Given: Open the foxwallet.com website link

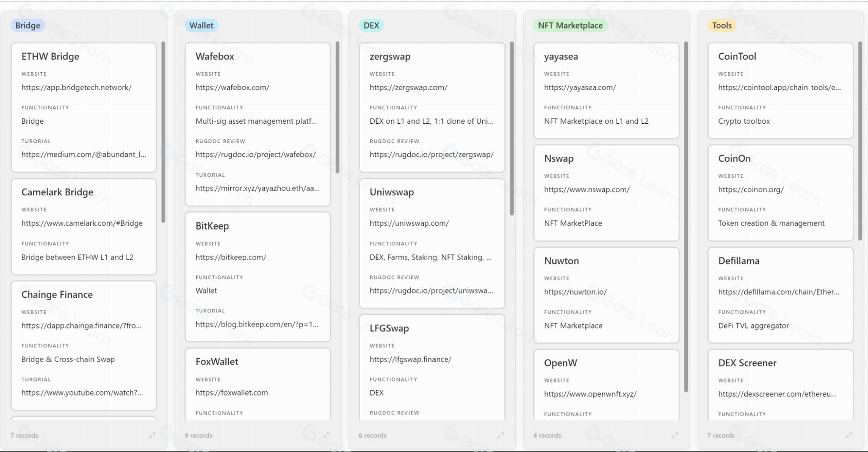Looking at the screenshot, I should point(232,393).
